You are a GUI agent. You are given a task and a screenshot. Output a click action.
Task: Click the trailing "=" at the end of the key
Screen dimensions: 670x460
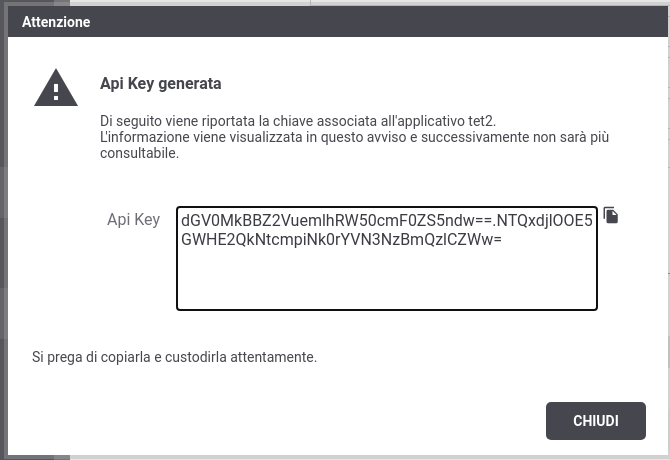[x=497, y=240]
